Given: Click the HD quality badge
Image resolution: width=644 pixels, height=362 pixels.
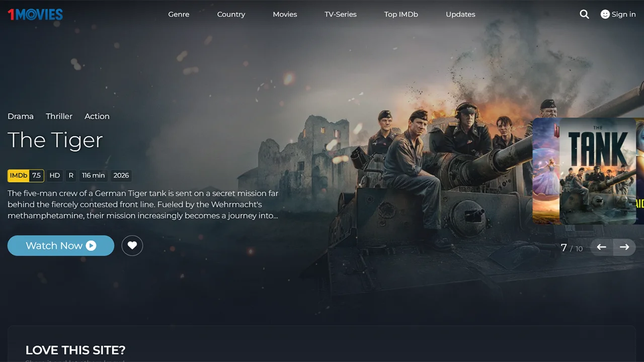Looking at the screenshot, I should pyautogui.click(x=54, y=175).
